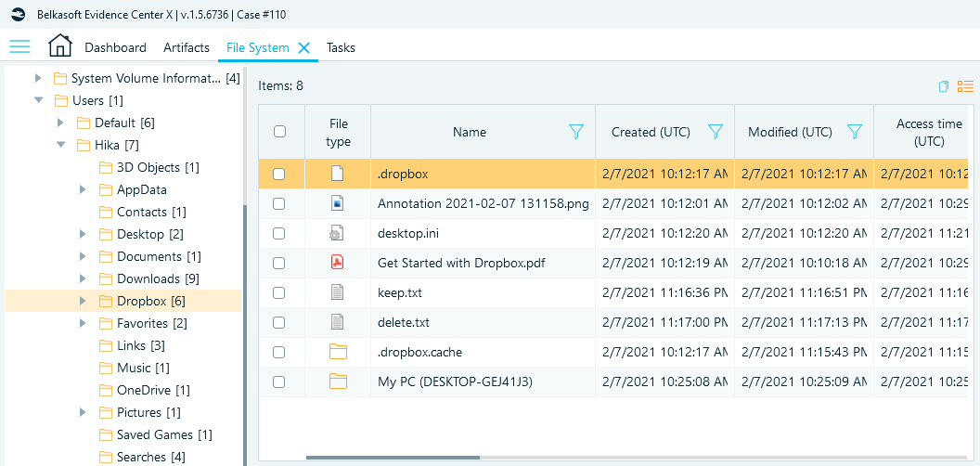Click the OneDrive folder icon in tree
Screen dimensions: 980x466
coord(106,390)
